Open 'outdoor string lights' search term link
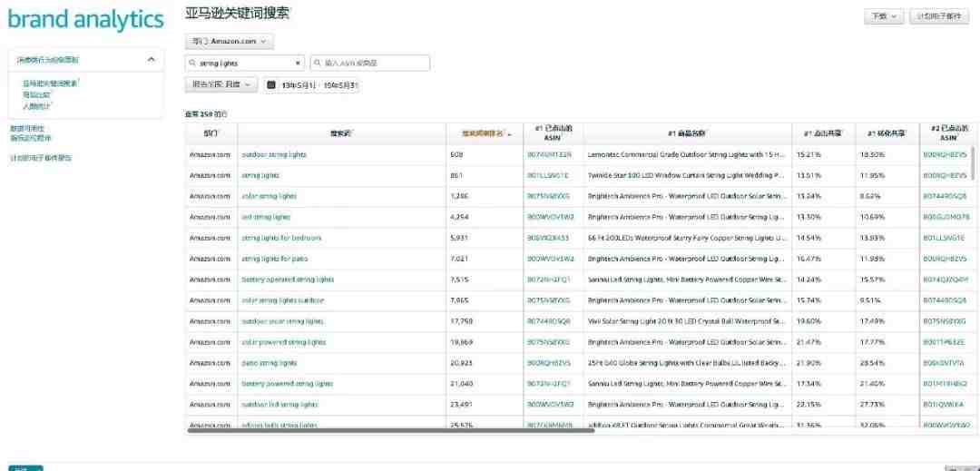Screen dimensions: 980x471 pos(274,154)
